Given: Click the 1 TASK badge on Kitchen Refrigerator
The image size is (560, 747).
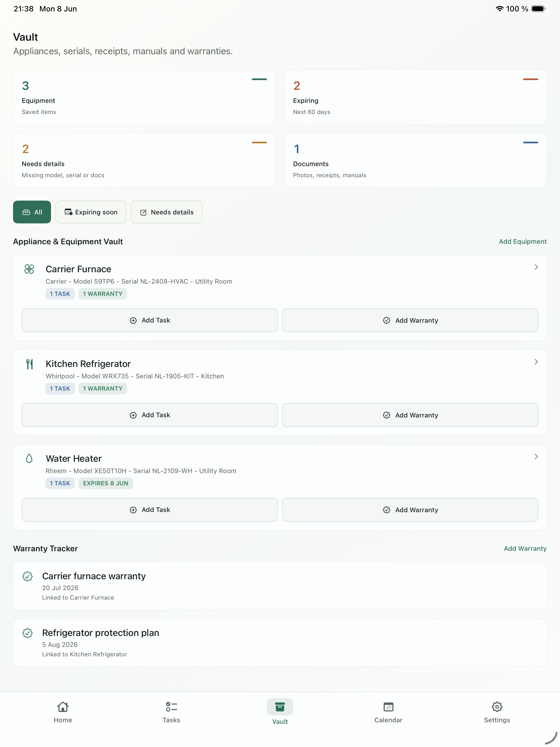Looking at the screenshot, I should tap(60, 388).
